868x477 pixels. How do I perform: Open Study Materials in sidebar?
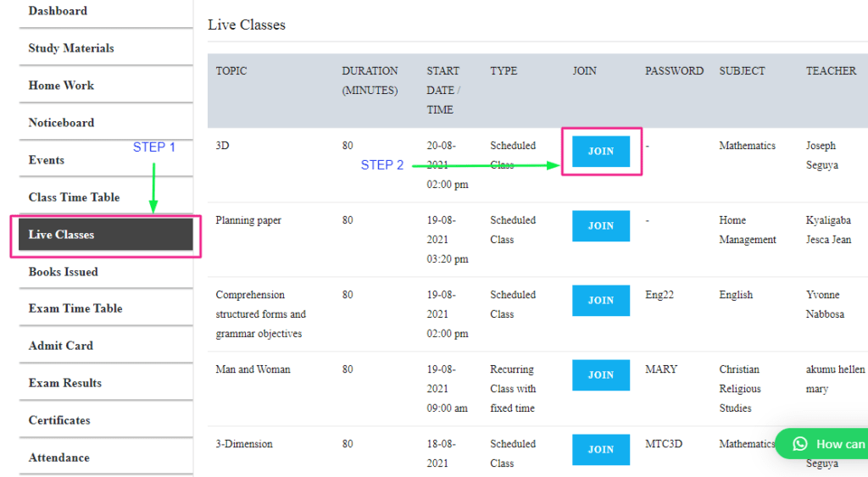[x=71, y=48]
